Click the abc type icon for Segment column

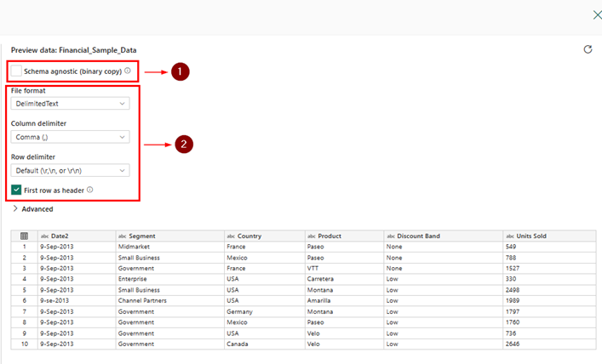tap(122, 236)
